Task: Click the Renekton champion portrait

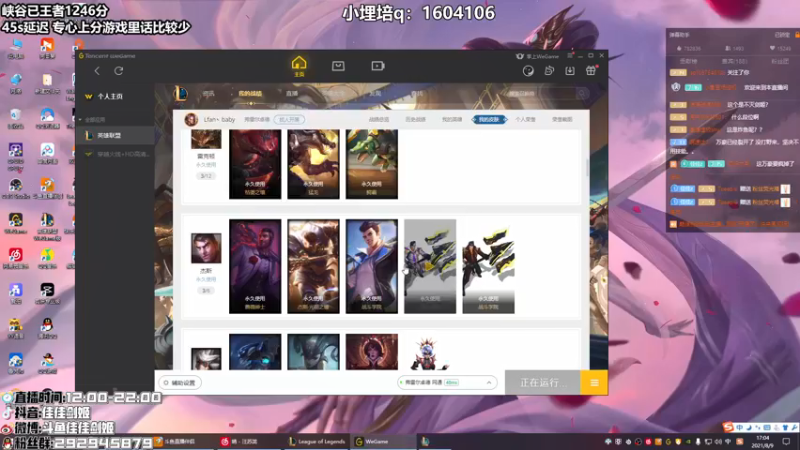Action: coord(206,139)
